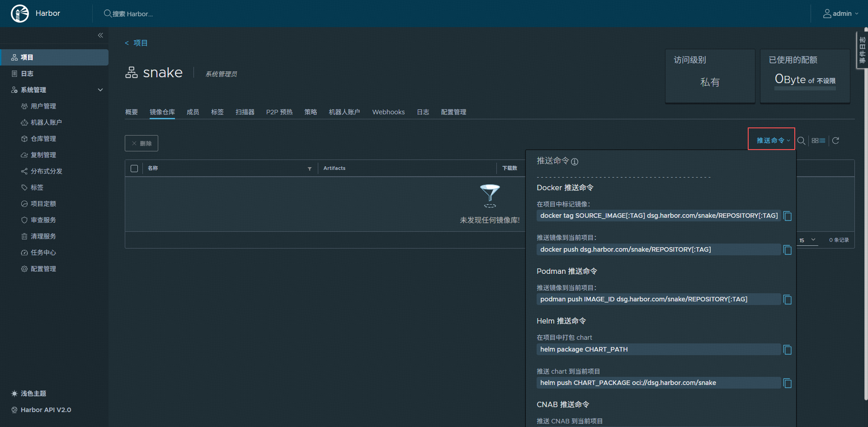Open 用户管理 in sidebar
This screenshot has width=868, height=427.
coord(43,106)
